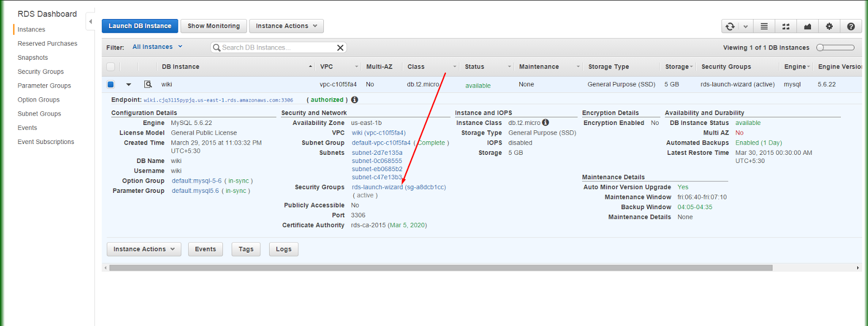Viewport: 868px width, 326px height.
Task: Open Snapshots in the sidebar
Action: point(33,58)
